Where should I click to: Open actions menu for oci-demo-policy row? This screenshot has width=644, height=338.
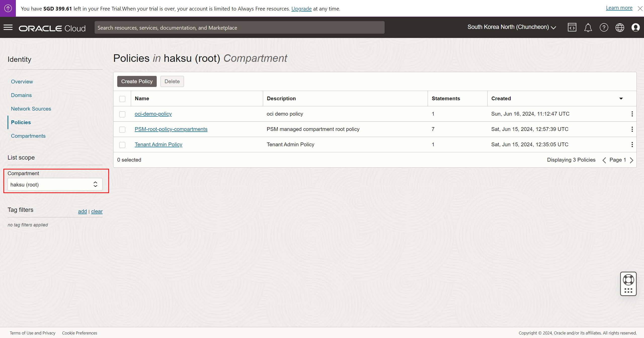point(632,114)
